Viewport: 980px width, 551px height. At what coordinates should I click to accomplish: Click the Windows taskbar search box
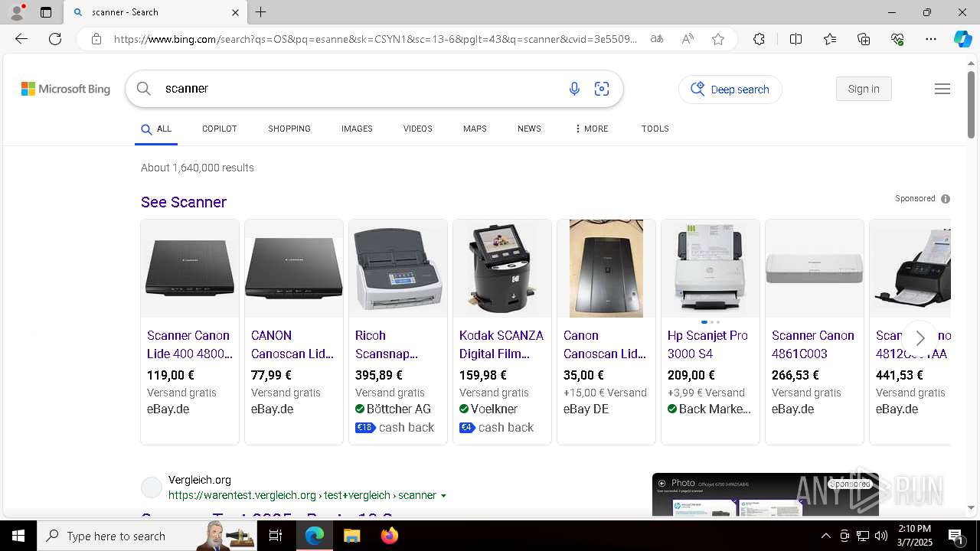click(147, 536)
